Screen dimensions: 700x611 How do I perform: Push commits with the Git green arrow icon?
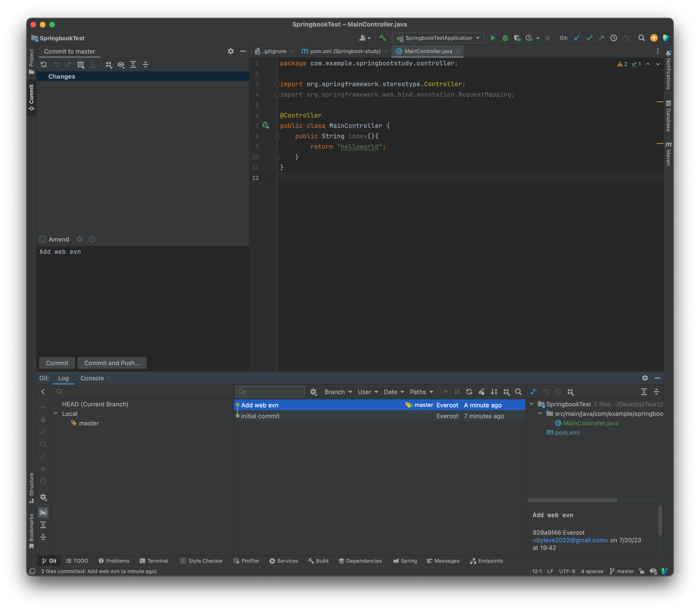[x=601, y=38]
